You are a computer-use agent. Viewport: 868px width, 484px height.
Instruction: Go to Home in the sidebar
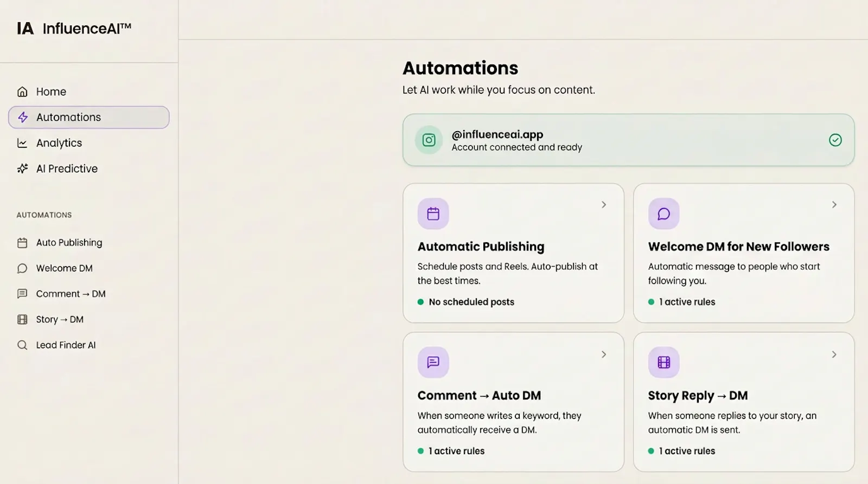pos(89,92)
